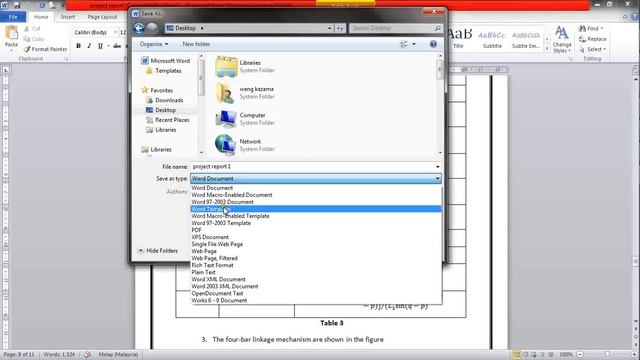The image size is (640, 360).
Task: Switch to the Insert ribbon tab
Action: click(68, 17)
